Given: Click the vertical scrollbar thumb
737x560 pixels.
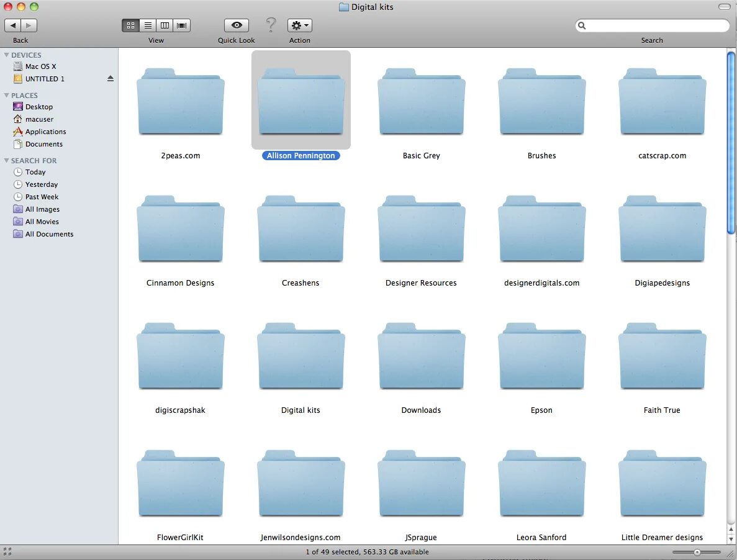Looking at the screenshot, I should 731,142.
